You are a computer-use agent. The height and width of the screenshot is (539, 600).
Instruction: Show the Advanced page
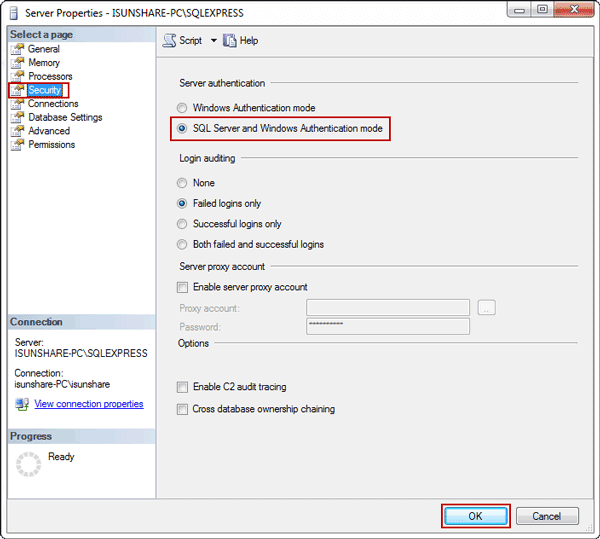[49, 131]
